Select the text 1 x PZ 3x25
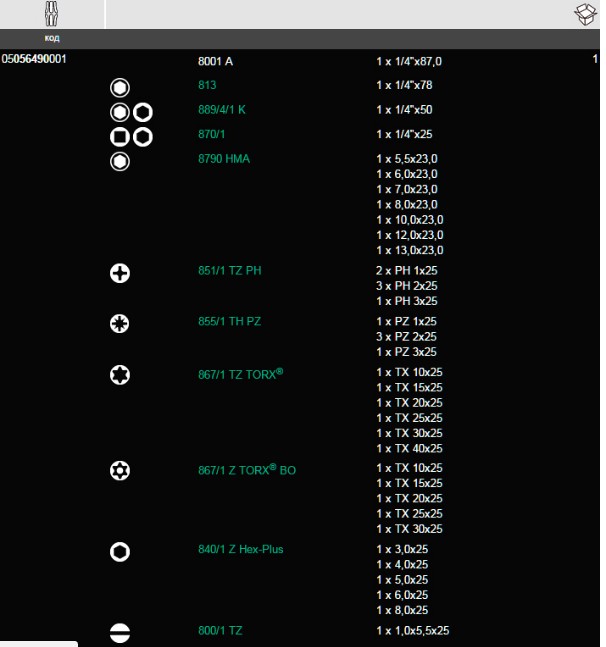Viewport: 606px width, 647px height. coord(406,352)
